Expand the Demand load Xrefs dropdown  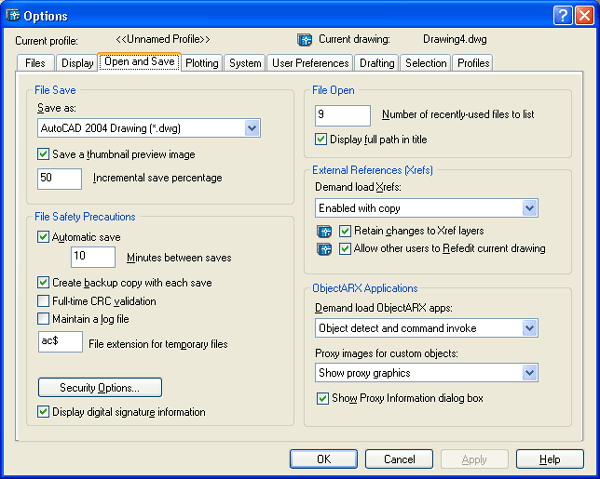click(x=530, y=208)
